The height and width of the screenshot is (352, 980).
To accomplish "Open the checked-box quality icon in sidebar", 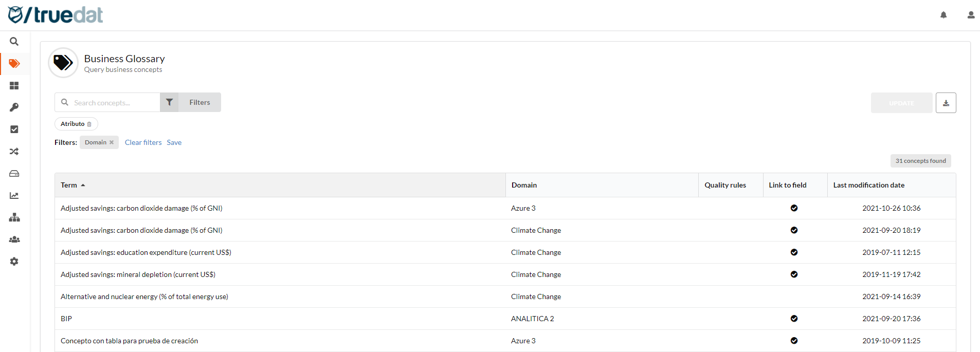I will [14, 129].
